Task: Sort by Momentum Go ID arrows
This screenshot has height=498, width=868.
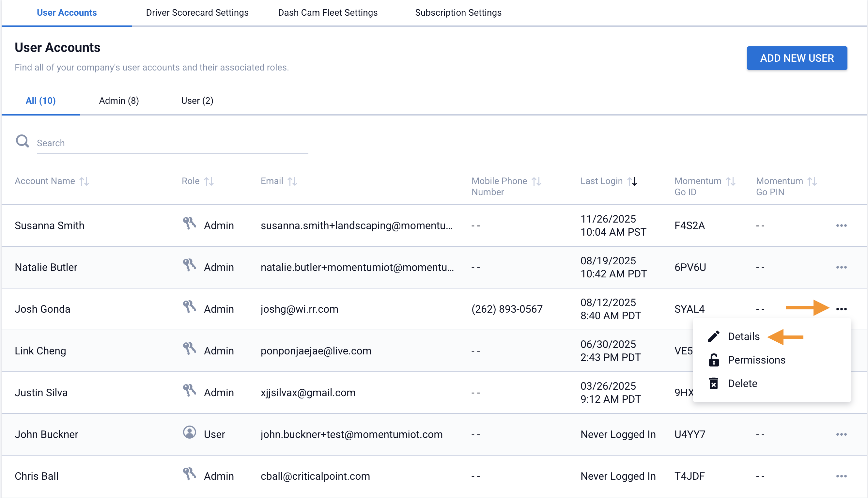Action: click(x=731, y=181)
